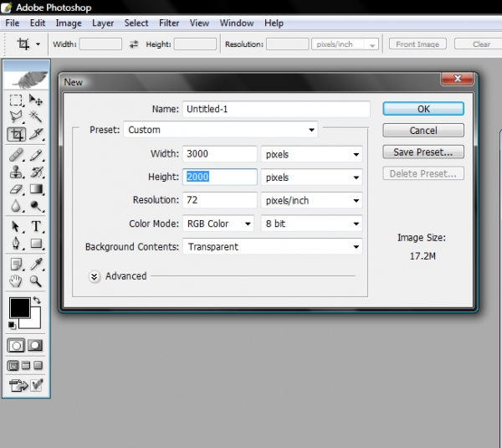Open the 8 bit depth dropdown

pos(311,224)
